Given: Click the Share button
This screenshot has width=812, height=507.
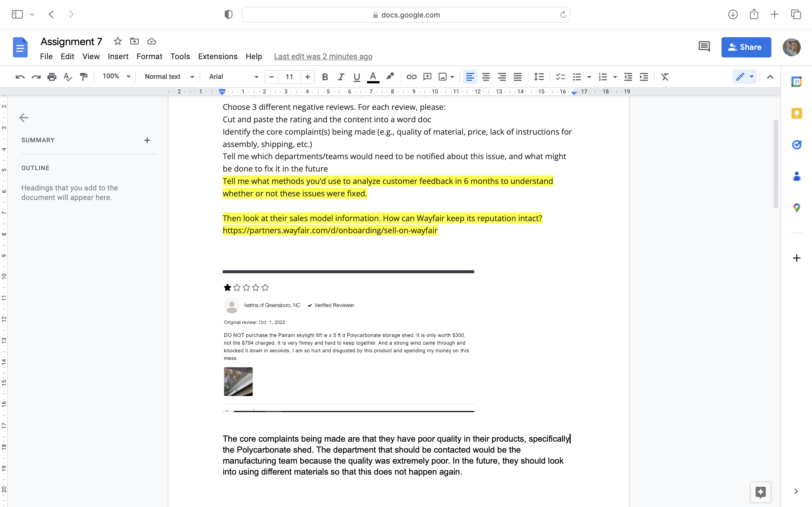Looking at the screenshot, I should 746,47.
